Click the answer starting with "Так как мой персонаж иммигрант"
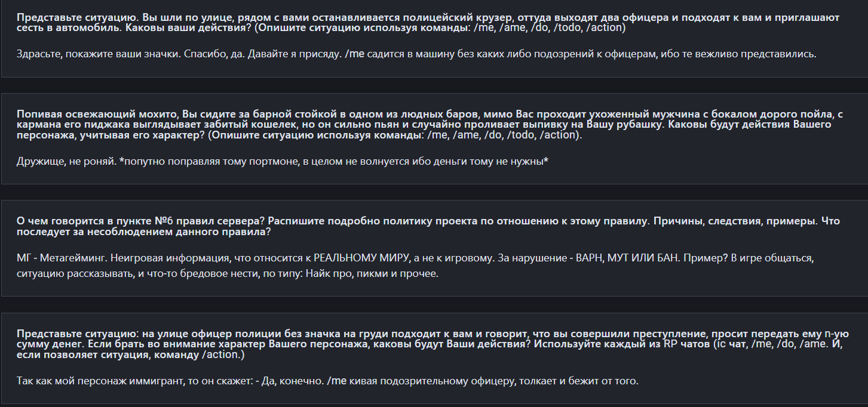 click(327, 381)
